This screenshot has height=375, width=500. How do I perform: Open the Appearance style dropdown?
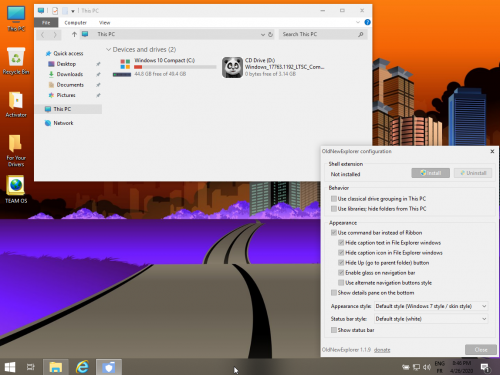[431, 306]
